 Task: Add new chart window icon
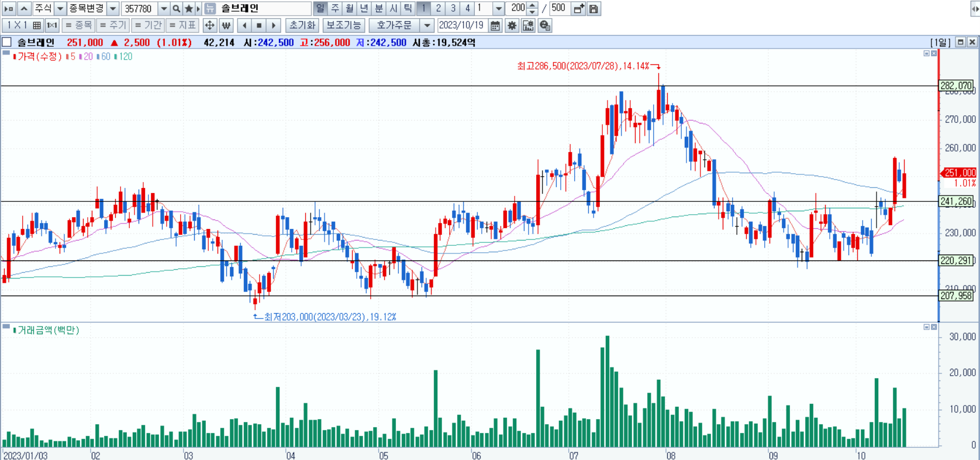click(579, 9)
